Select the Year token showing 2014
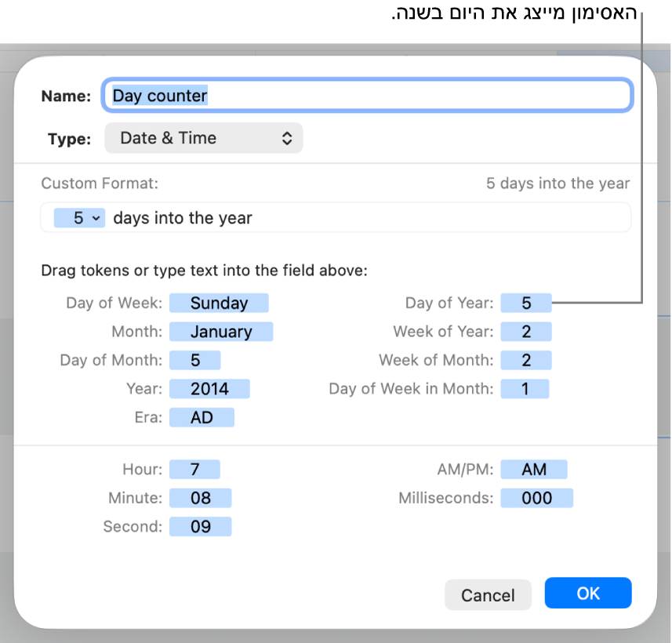This screenshot has height=643, width=672. 209,388
